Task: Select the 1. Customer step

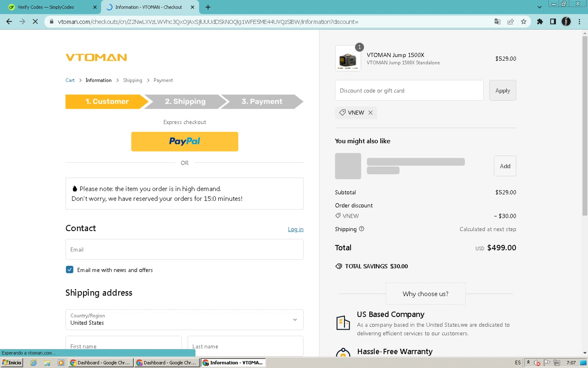Action: (107, 102)
